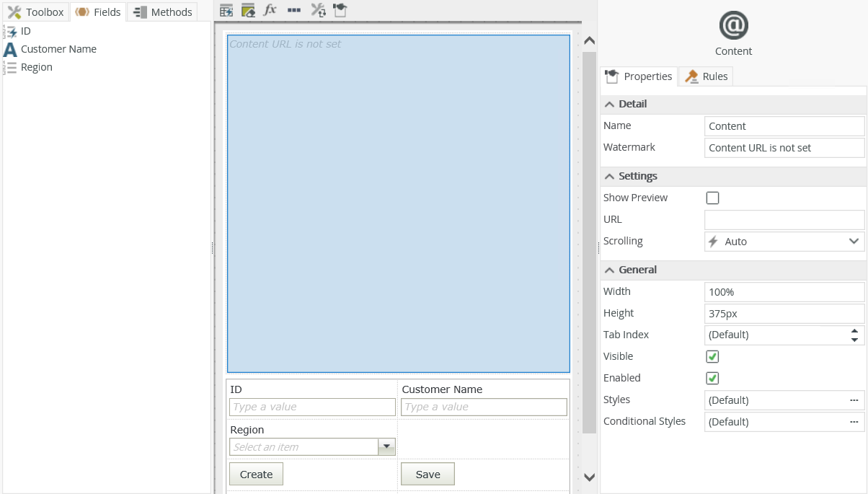Viewport: 868px width, 494px height.
Task: Toggle the Show Preview checkbox
Action: click(712, 198)
